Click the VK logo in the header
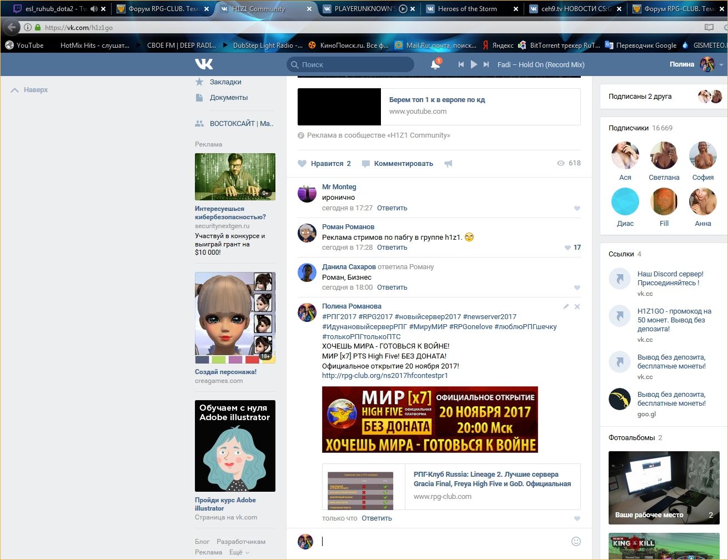Image resolution: width=728 pixels, height=560 pixels. 204,64
